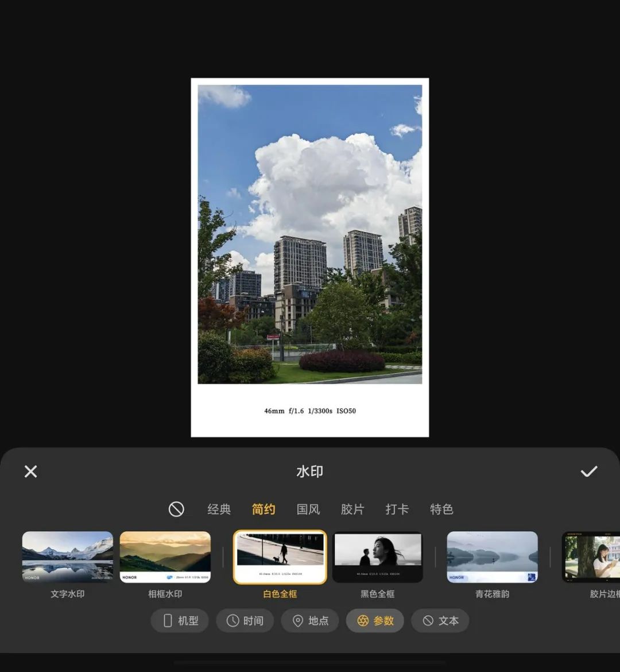This screenshot has width=620, height=672.
Task: Cancel watermark editing with the X icon
Action: pyautogui.click(x=31, y=472)
